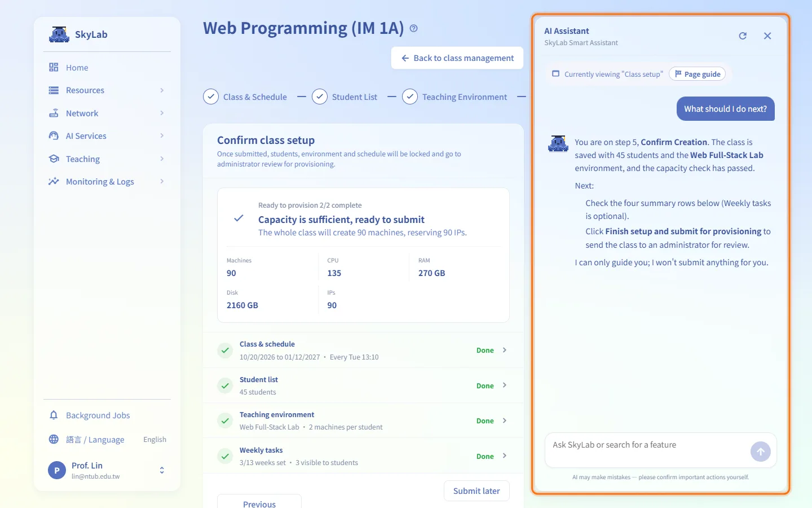Click the Previous button
This screenshot has width=812, height=508.
259,501
